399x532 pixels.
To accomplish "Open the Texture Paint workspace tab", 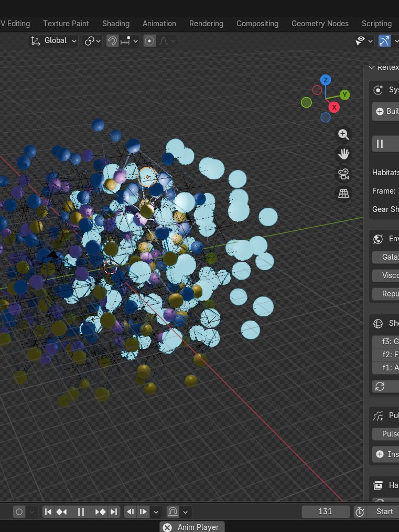I will [66, 24].
